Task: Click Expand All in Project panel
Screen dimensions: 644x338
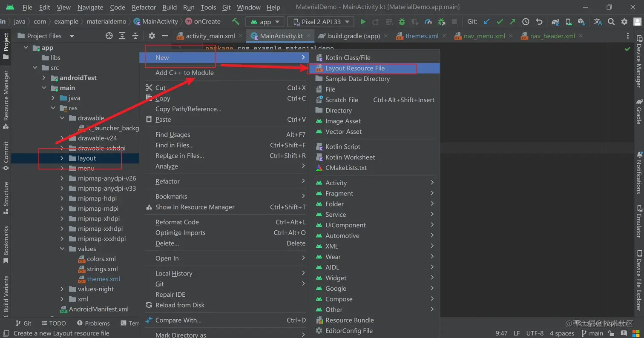Action: pyautogui.click(x=122, y=36)
